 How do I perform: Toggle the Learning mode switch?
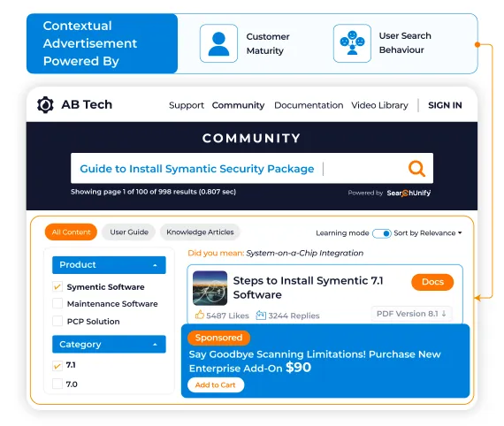[381, 233]
